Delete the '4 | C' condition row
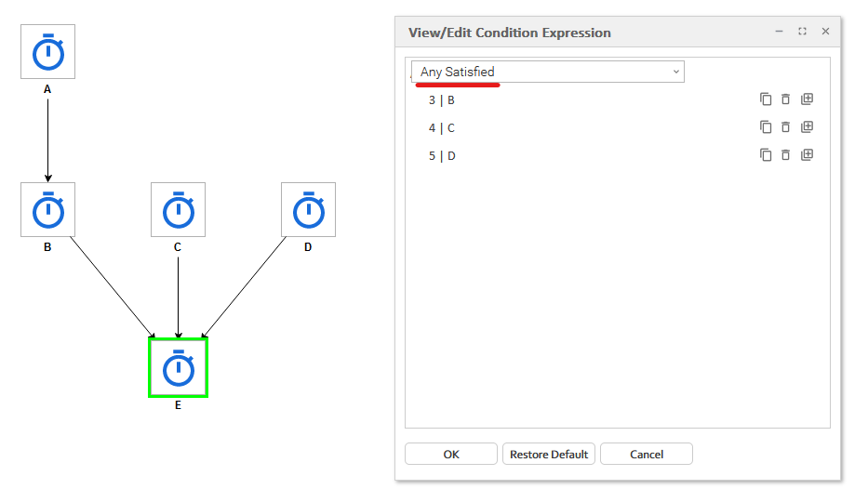The height and width of the screenshot is (502, 868). pos(785,127)
